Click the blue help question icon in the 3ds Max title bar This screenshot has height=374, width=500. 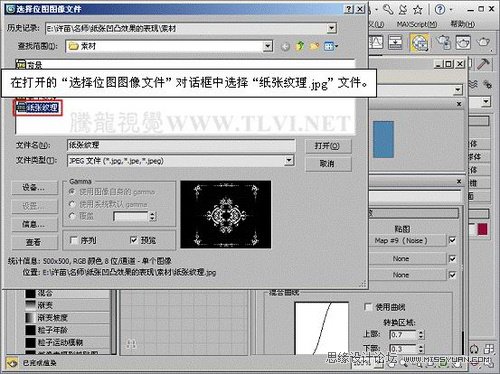(440, 9)
